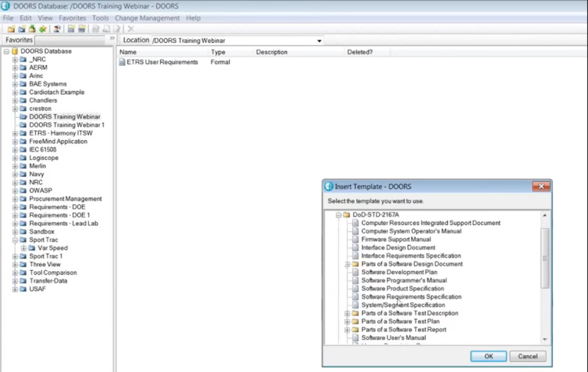Collapse the DoD-STD-2167A template folder
The width and height of the screenshot is (588, 372).
(338, 215)
